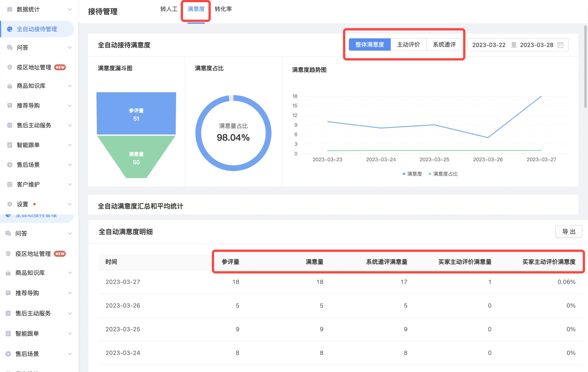Screen dimensions: 588x372
Task: Click the icon beside the lower 智能跟单 entry
Action: pyautogui.click(x=8, y=333)
